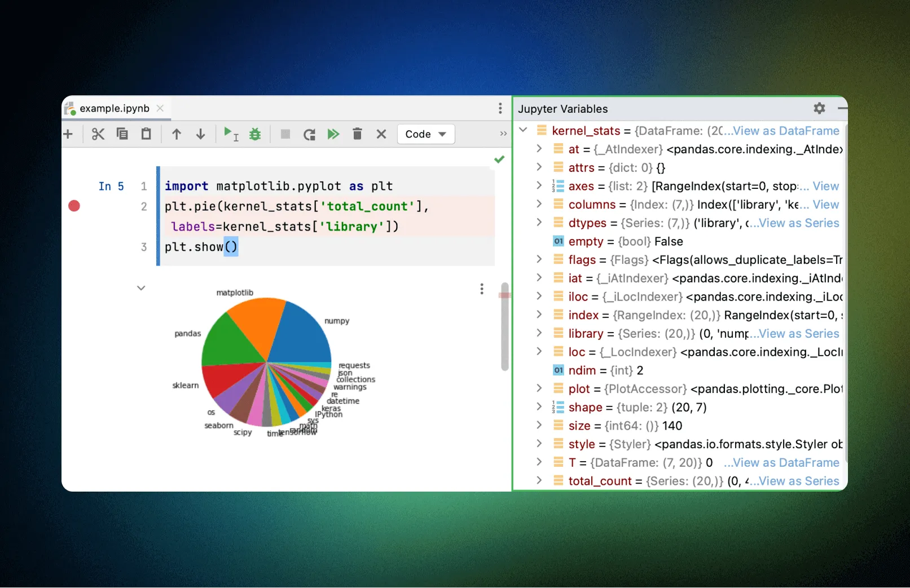Image resolution: width=910 pixels, height=588 pixels.
Task: Collapse the kernel_stats variable node
Action: (x=523, y=130)
